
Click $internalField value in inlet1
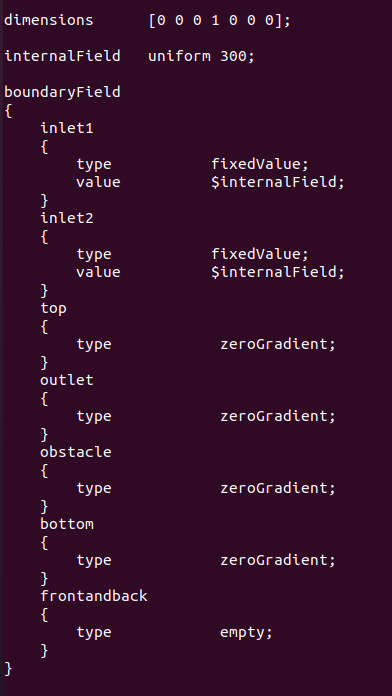[278, 182]
